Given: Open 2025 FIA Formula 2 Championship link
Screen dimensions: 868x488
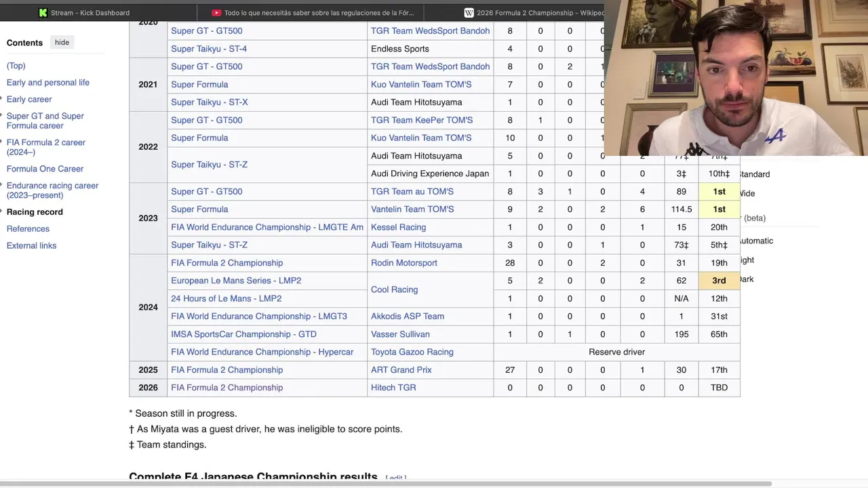Looking at the screenshot, I should [227, 370].
